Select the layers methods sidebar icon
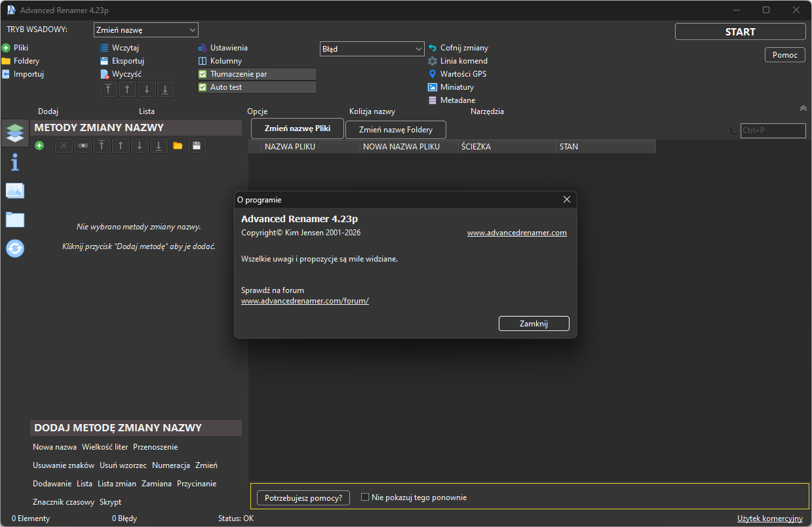812x527 pixels. pos(15,133)
